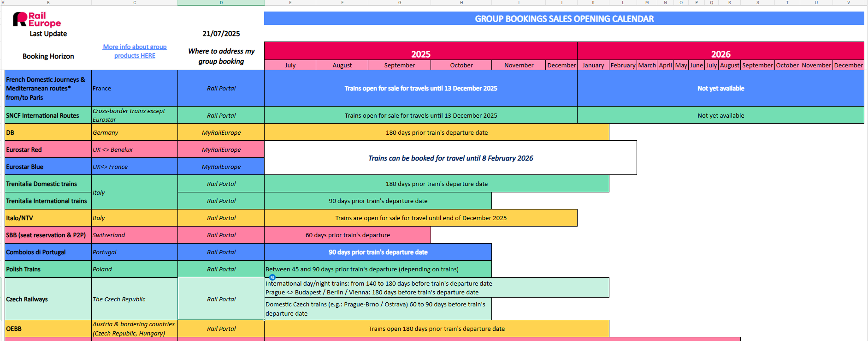Click 'Where to address my group booking' header

pos(221,56)
